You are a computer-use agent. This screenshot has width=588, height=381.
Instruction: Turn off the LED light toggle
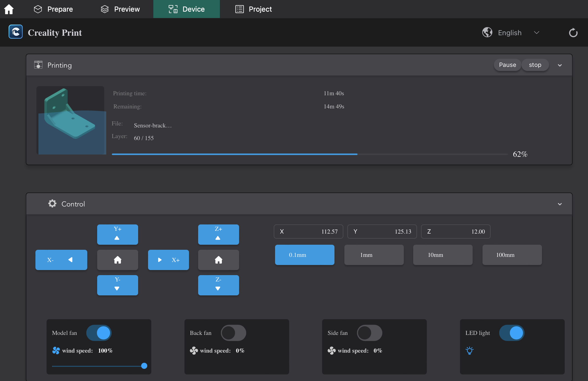pyautogui.click(x=512, y=333)
